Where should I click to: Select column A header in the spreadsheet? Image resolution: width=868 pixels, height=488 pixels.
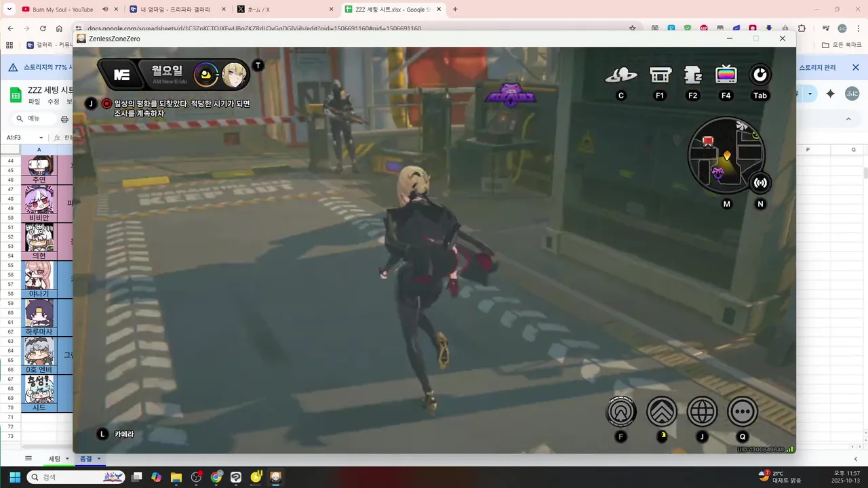(x=39, y=149)
